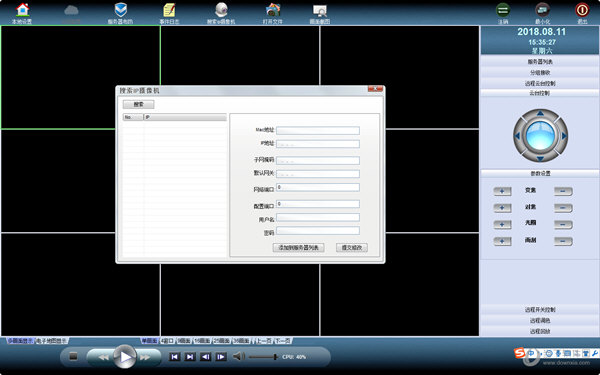Select the 25画面 layout

click(x=222, y=341)
